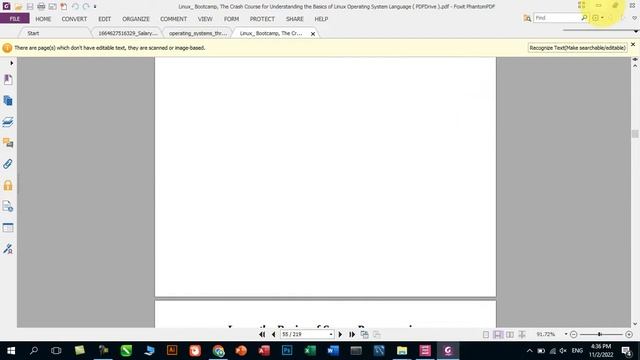Go to next page arrow
640x360 pixels.
(340, 334)
